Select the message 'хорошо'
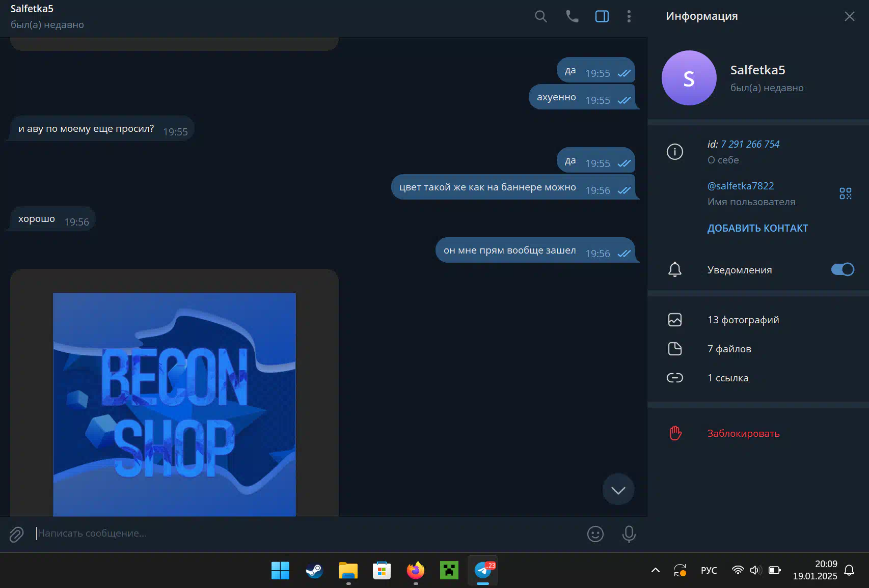The height and width of the screenshot is (588, 869). point(52,219)
